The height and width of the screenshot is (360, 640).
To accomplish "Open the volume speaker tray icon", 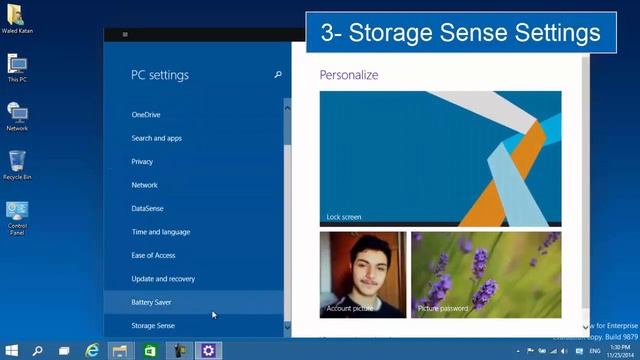I will coord(564,351).
